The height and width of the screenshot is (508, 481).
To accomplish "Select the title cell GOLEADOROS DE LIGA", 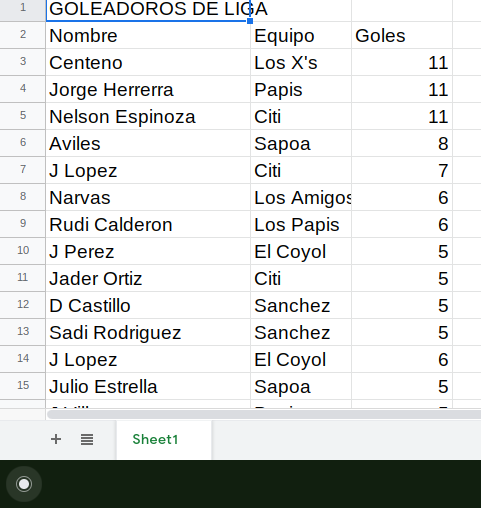I will click(148, 9).
